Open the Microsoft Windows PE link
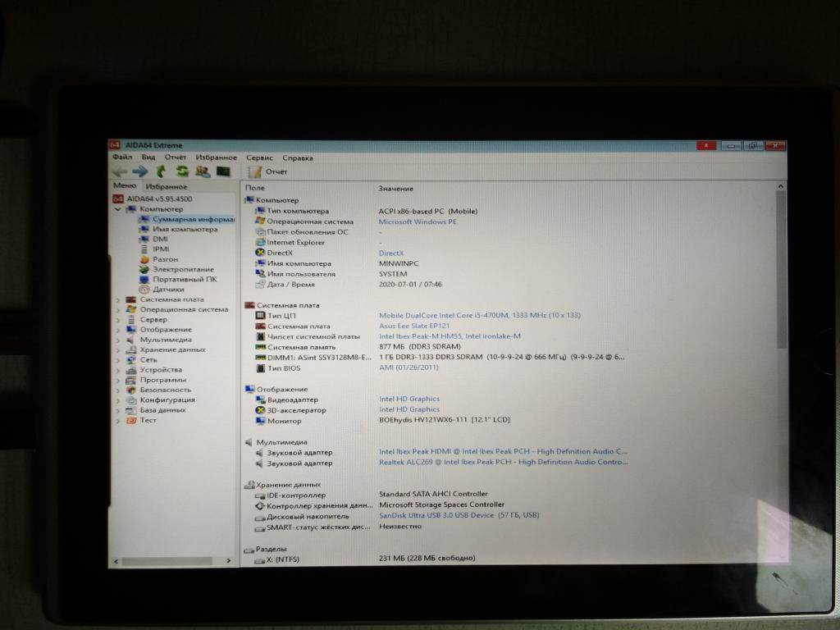Image resolution: width=840 pixels, height=630 pixels. [x=418, y=221]
